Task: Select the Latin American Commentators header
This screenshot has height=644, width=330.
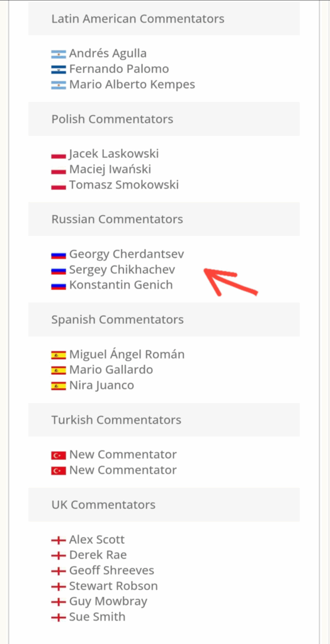Action: point(164,18)
